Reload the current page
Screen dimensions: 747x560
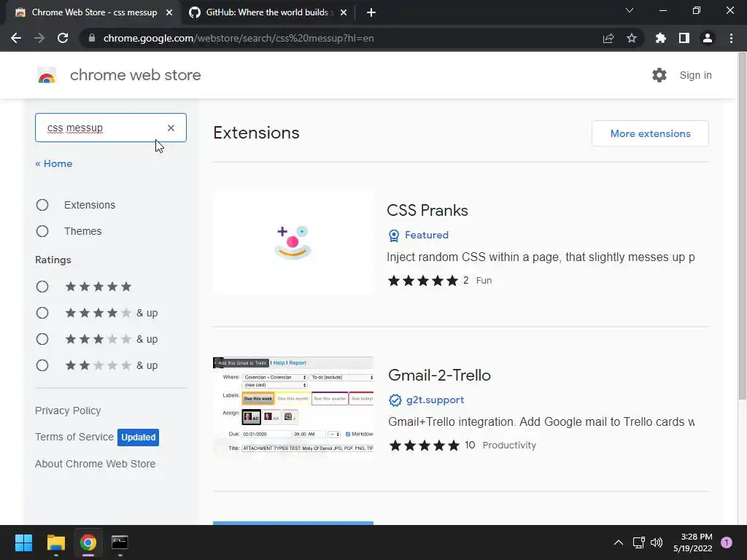tap(63, 38)
